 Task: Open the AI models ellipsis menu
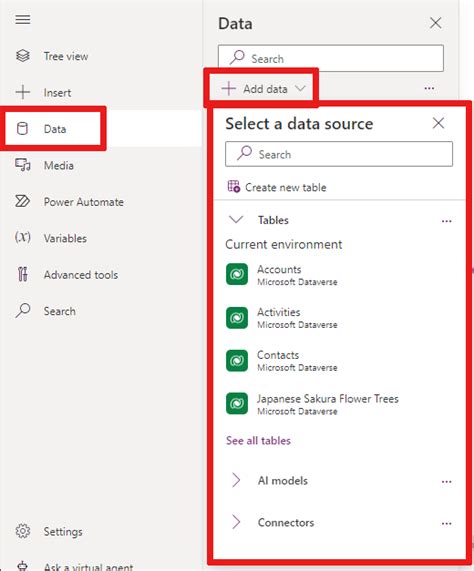coord(446,481)
